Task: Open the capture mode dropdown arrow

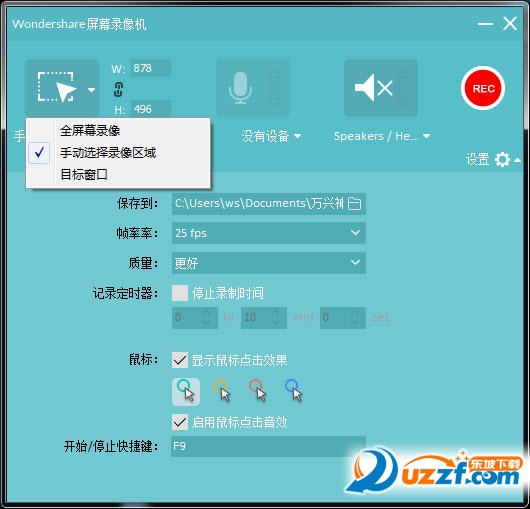Action: tap(91, 90)
